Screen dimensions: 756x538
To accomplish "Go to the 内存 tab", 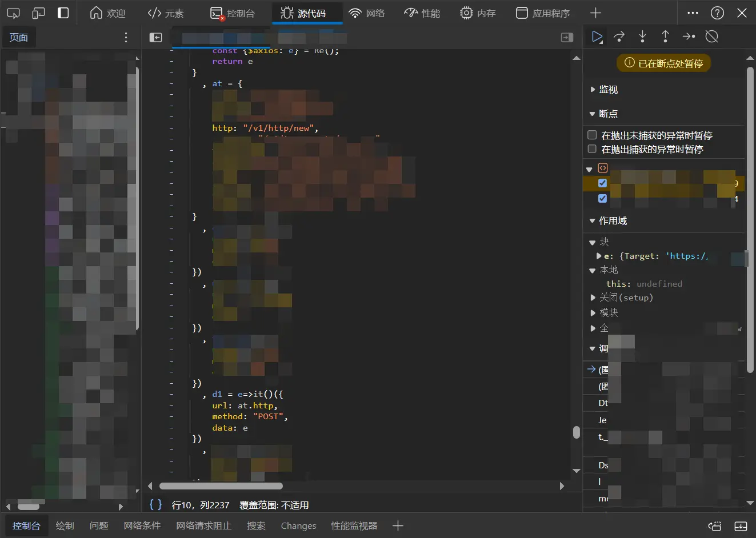I will (x=478, y=13).
